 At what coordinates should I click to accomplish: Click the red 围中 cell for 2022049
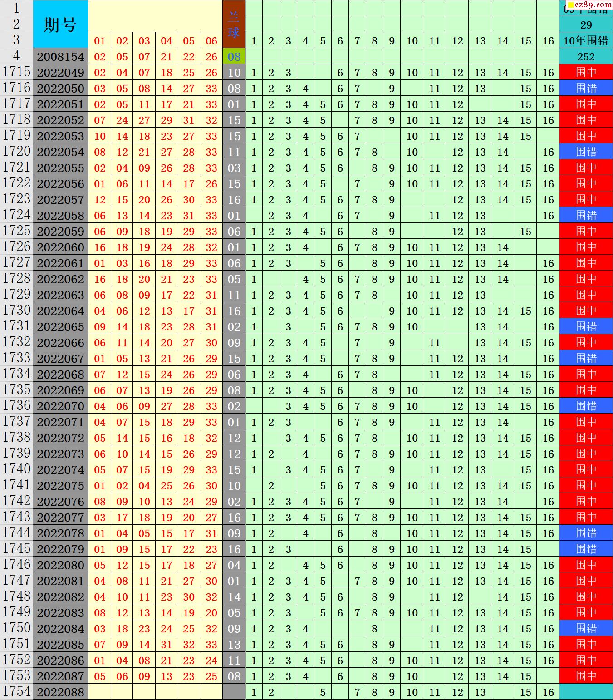pyautogui.click(x=586, y=73)
